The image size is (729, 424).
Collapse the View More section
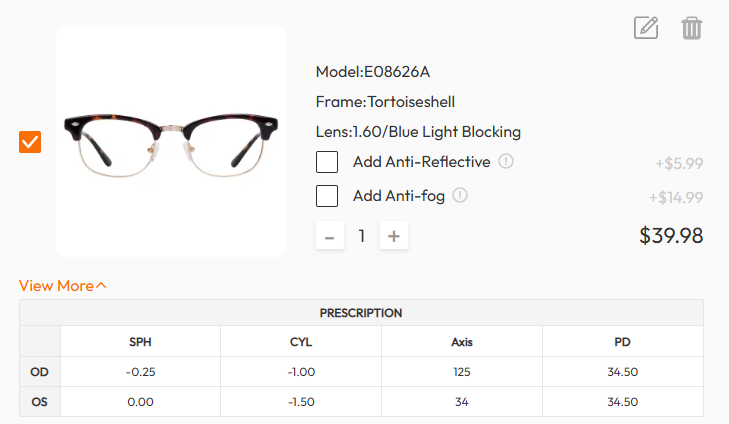tap(62, 285)
